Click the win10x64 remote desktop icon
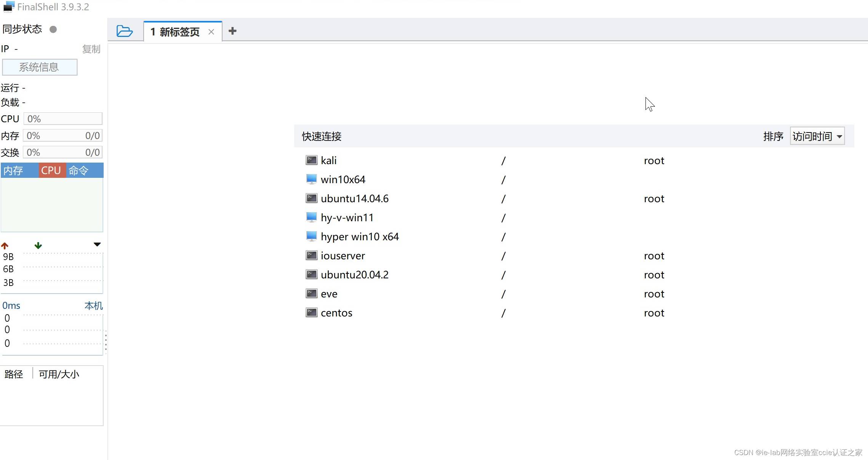Screen dimensions: 868x460 click(x=312, y=179)
